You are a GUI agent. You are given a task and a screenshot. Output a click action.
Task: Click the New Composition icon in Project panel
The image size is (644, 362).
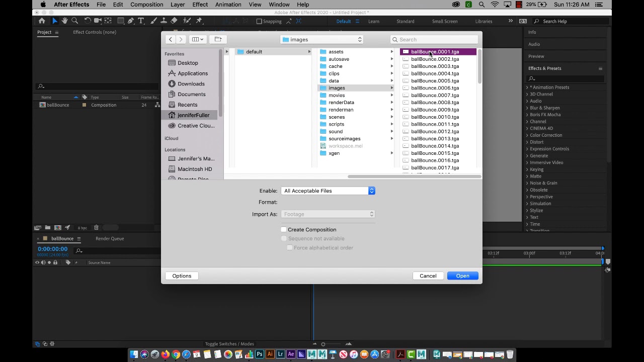[57, 228]
